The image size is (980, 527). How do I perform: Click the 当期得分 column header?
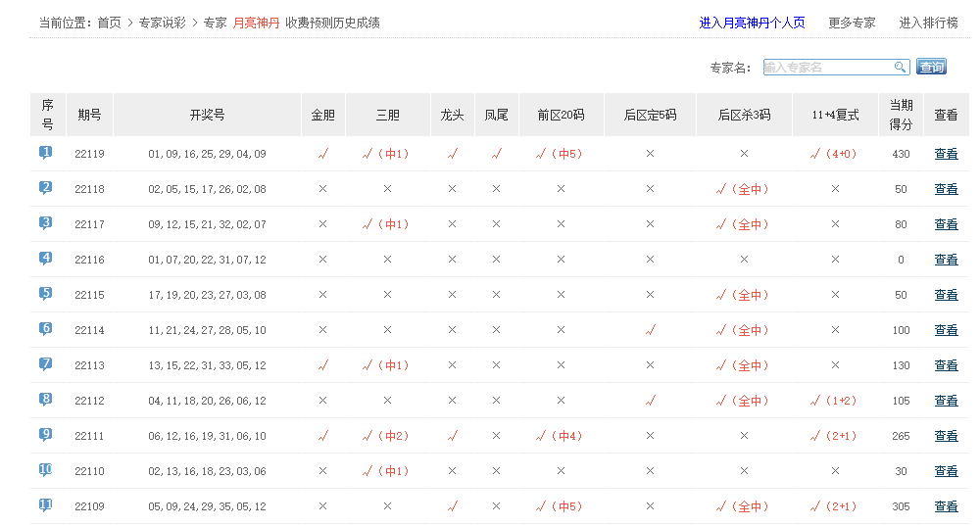point(901,115)
